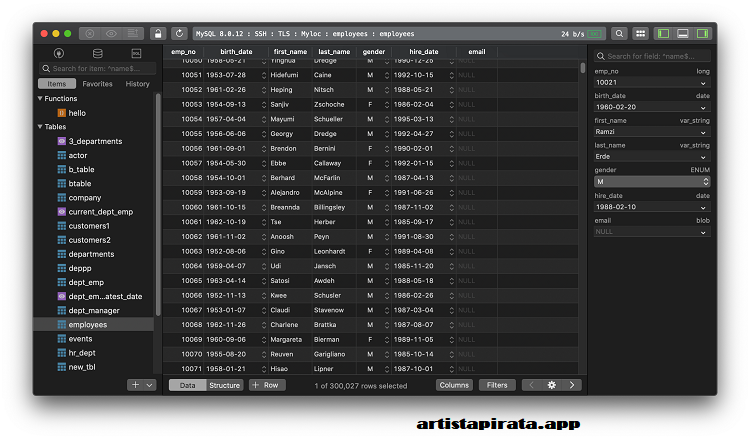Click the view icon next to dept_em...atest_date
The height and width of the screenshot is (439, 750).
(62, 296)
